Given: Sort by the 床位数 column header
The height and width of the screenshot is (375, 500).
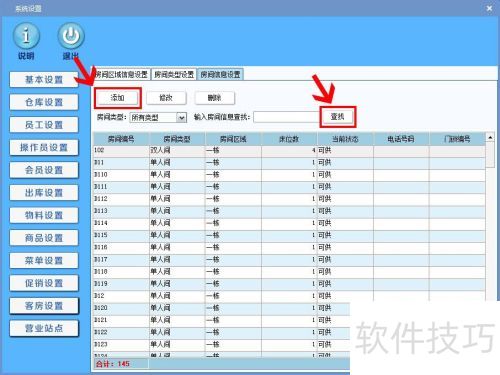Looking at the screenshot, I should click(x=289, y=139).
